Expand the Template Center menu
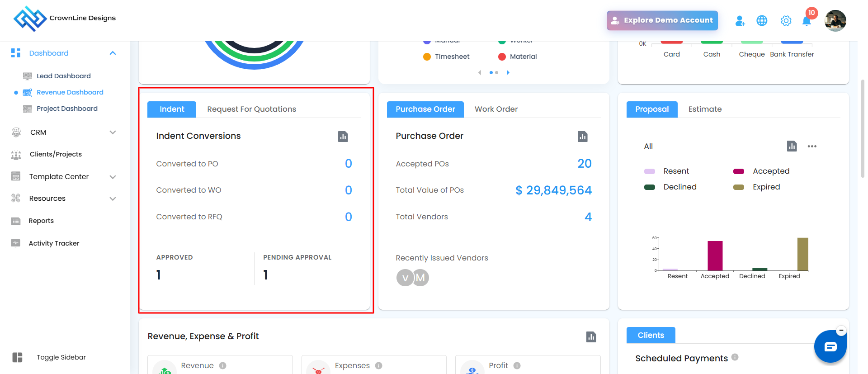 113,177
